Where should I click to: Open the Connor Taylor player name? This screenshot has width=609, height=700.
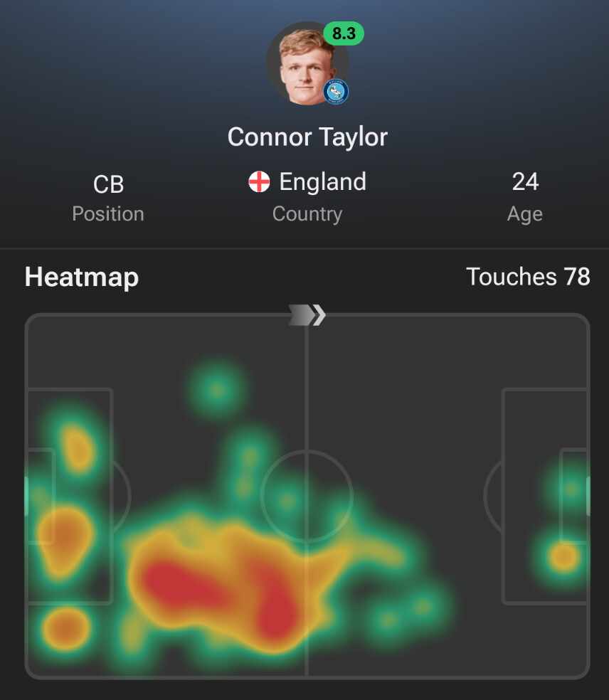pos(307,137)
